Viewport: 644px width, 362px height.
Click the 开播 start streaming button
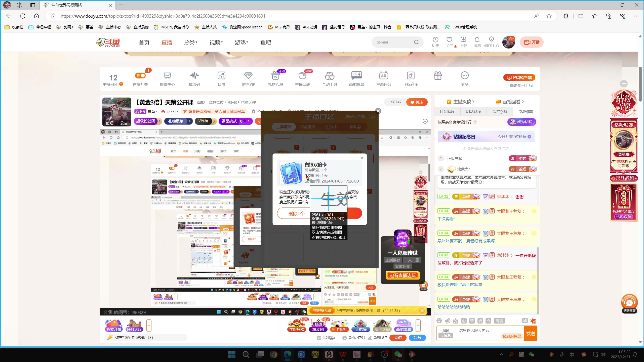point(532,42)
